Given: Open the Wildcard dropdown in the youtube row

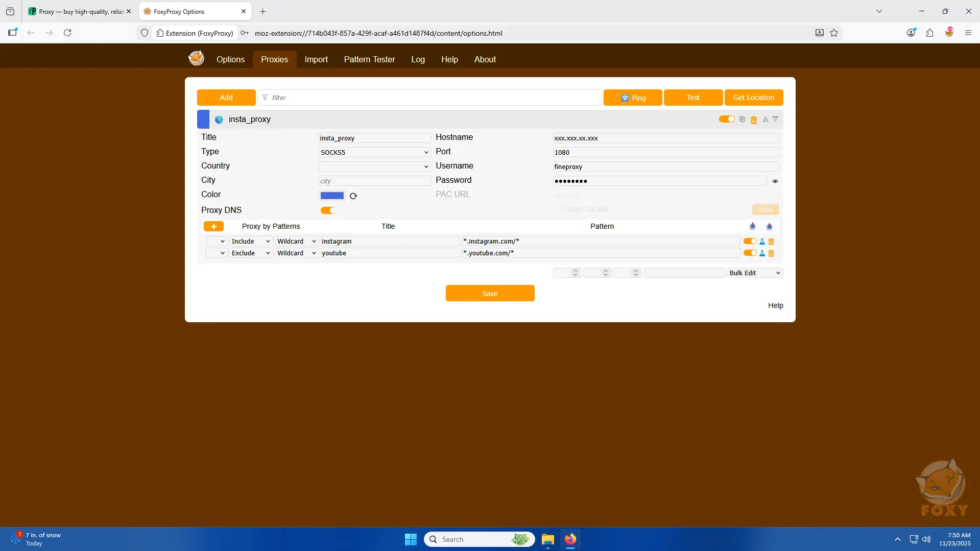Looking at the screenshot, I should 296,253.
